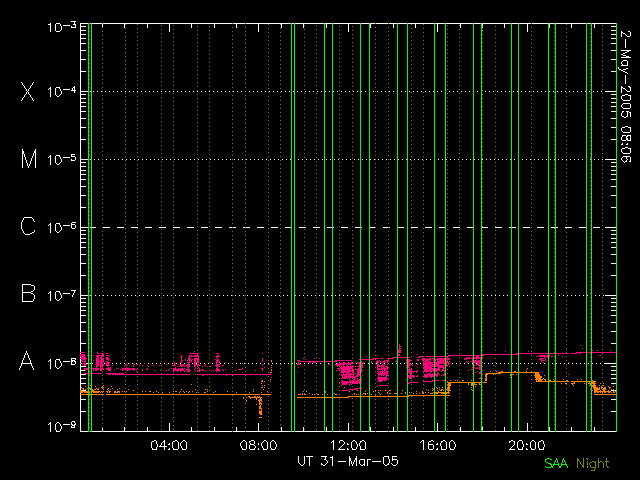Click the 16:00 time axis label
The image size is (640, 480).
[438, 445]
